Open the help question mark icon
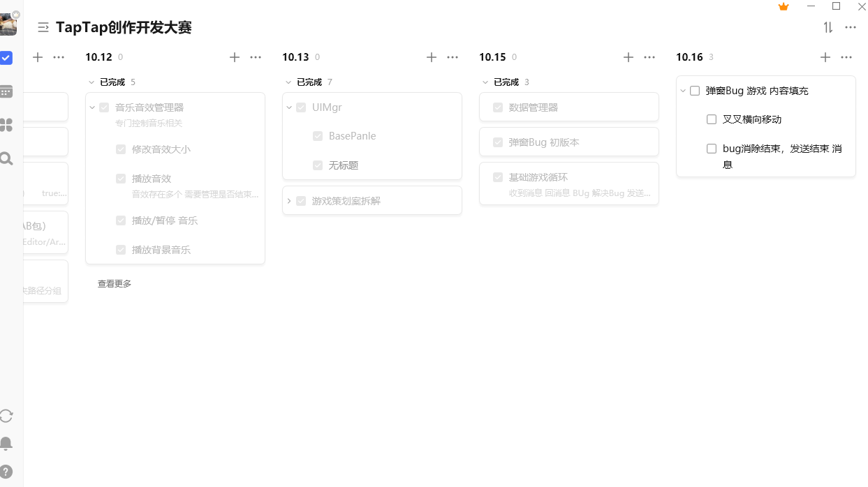This screenshot has height=487, width=868. coord(6,472)
